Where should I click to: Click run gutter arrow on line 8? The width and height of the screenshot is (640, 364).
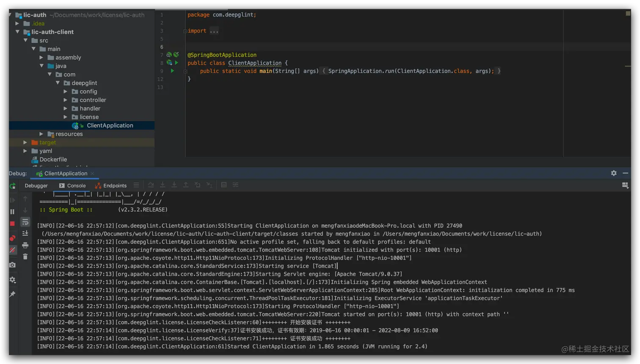177,63
